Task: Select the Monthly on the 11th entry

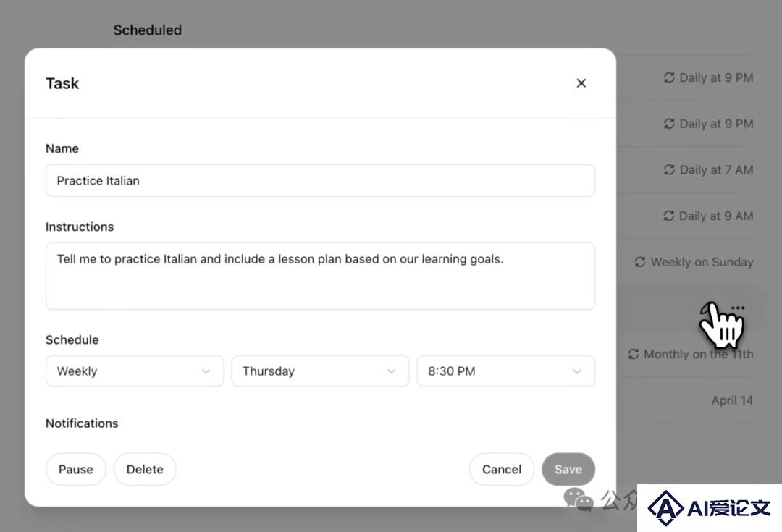Action: (x=698, y=354)
